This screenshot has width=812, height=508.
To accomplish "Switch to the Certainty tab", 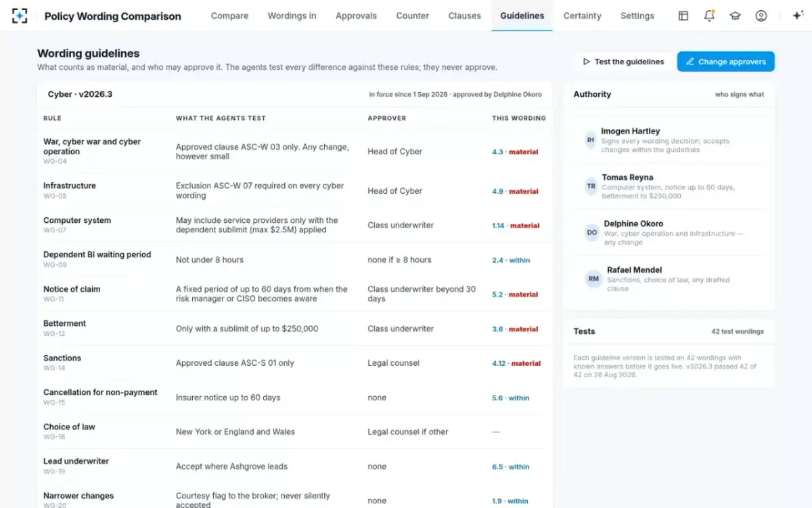I will [x=582, y=16].
